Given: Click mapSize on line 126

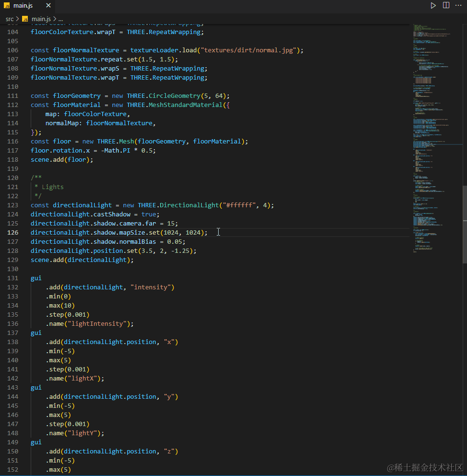Looking at the screenshot, I should click(132, 233).
